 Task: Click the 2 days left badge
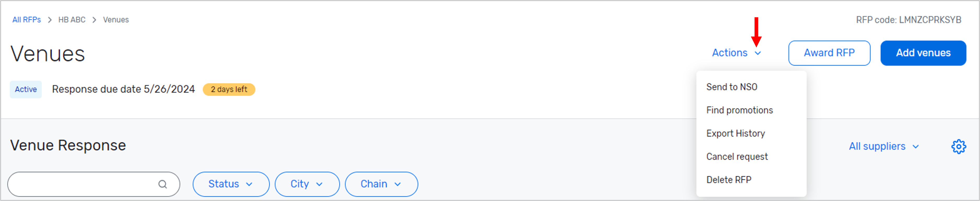coord(229,90)
